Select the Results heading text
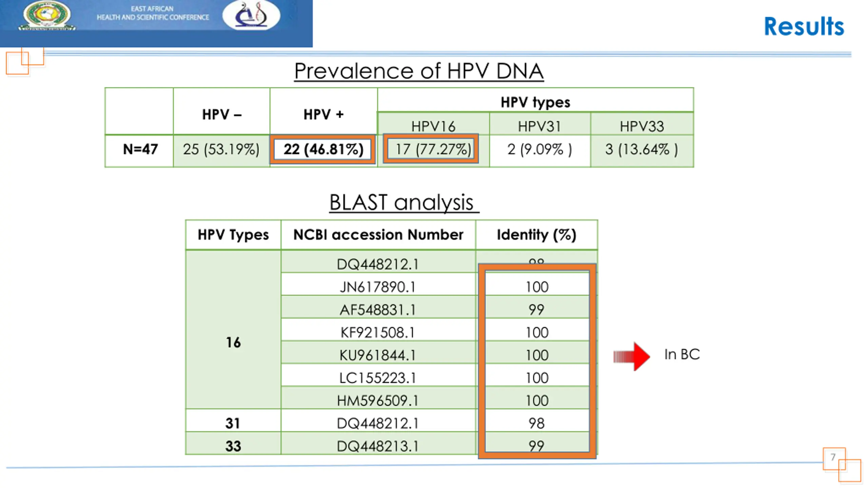Image resolution: width=868 pixels, height=488 pixels. point(804,26)
